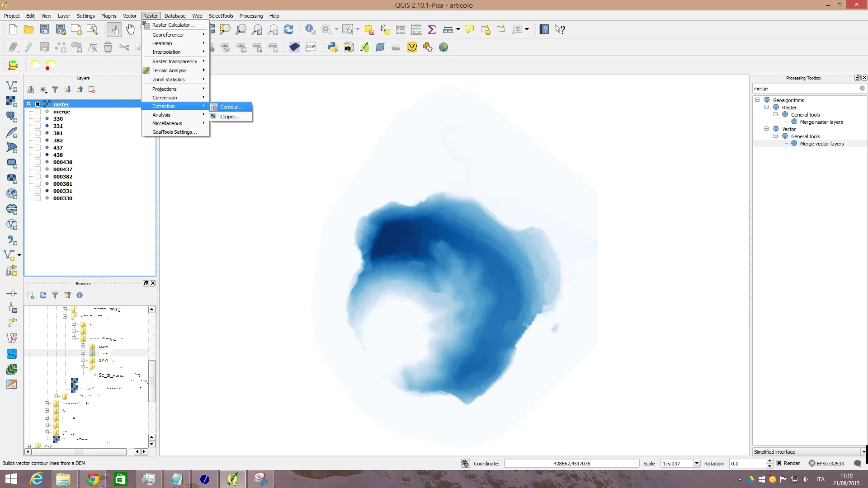Image resolution: width=868 pixels, height=488 pixels.
Task: Toggle visibility of layer 437
Action: pyautogui.click(x=38, y=148)
